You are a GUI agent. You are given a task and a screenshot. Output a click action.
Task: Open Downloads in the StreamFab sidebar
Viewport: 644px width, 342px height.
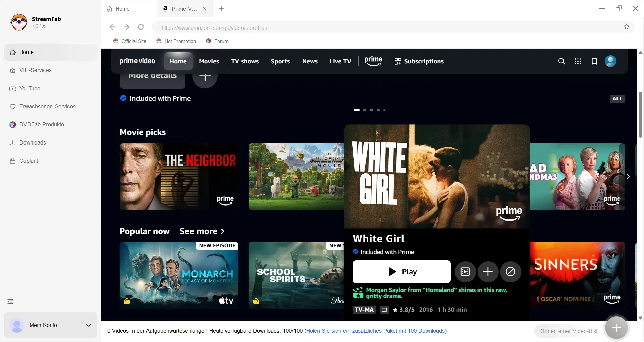[x=32, y=142]
